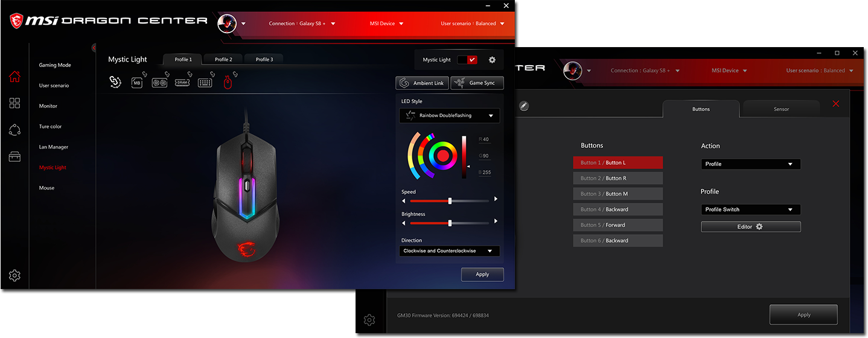Open the toolbox icon in the sidebar

[14, 157]
